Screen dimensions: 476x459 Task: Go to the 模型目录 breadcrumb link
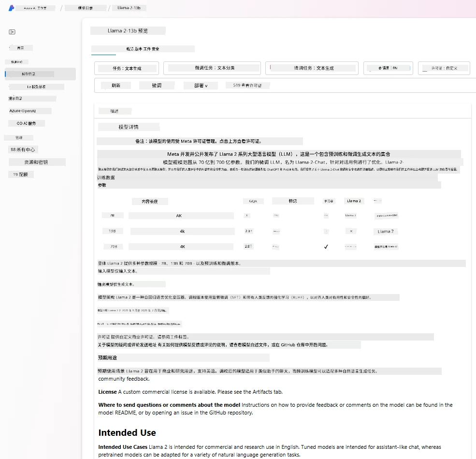pos(86,8)
